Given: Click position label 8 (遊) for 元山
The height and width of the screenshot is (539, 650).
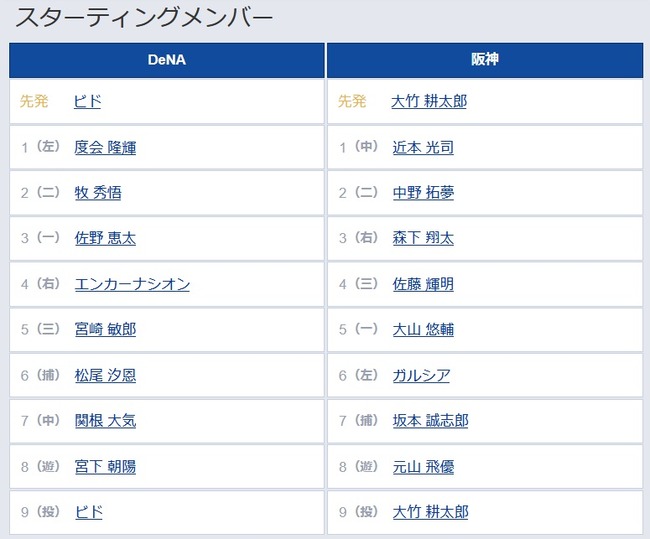Looking at the screenshot, I should click(359, 466).
